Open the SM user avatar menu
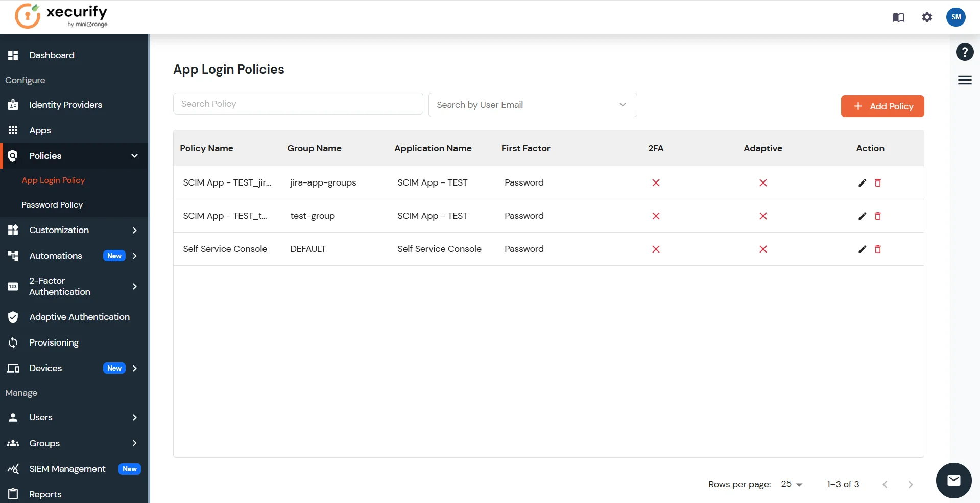Screen dimensions: 980x503 [956, 17]
